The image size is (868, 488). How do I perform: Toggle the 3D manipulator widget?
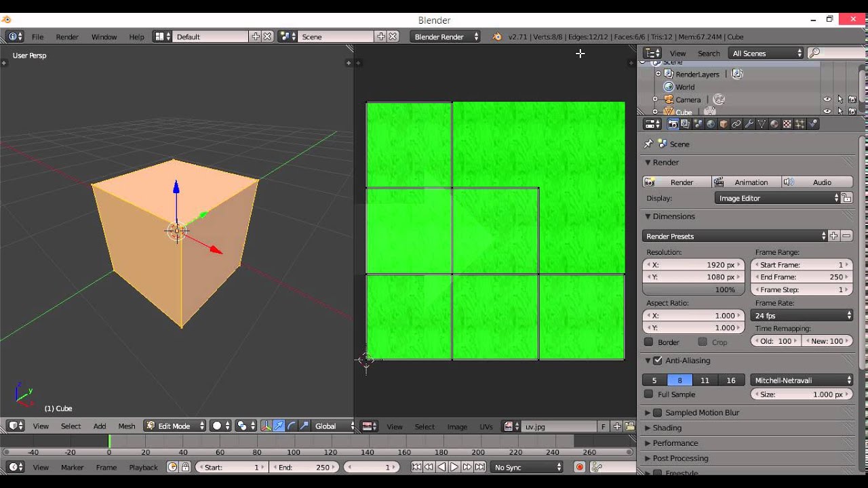266,426
